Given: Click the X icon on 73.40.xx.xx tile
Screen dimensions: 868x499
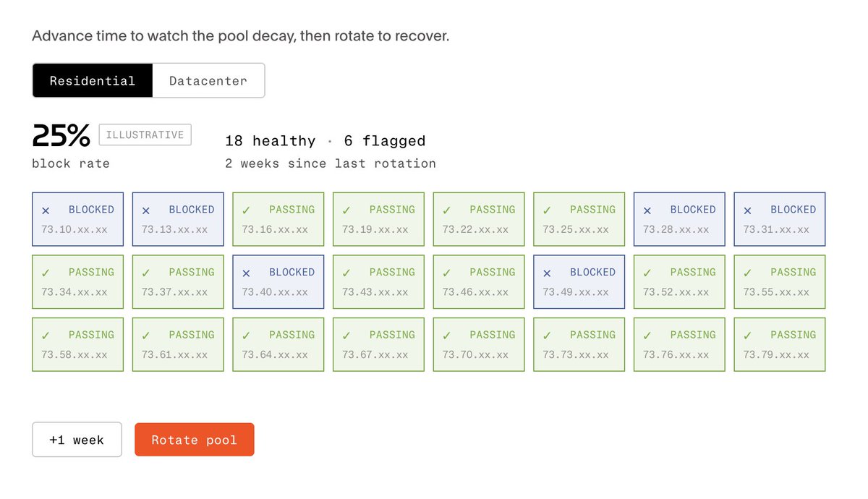Looking at the screenshot, I should [x=246, y=273].
